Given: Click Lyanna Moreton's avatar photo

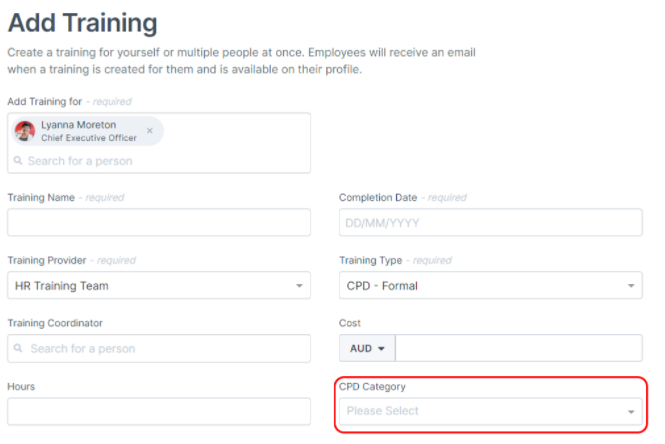Looking at the screenshot, I should click(25, 131).
